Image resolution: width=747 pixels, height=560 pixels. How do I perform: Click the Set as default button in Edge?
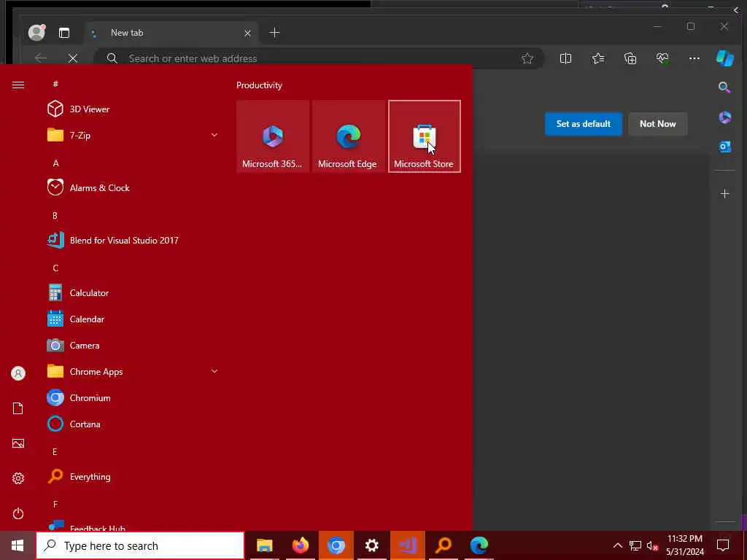click(583, 124)
